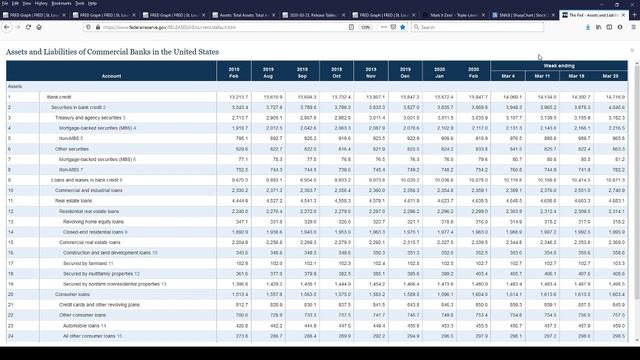This screenshot has height=360, width=640.
Task: Open the Home page icon
Action: click(x=39, y=27)
